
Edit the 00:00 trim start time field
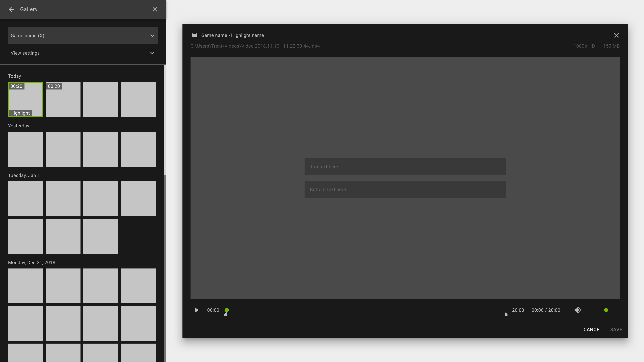[x=213, y=310]
